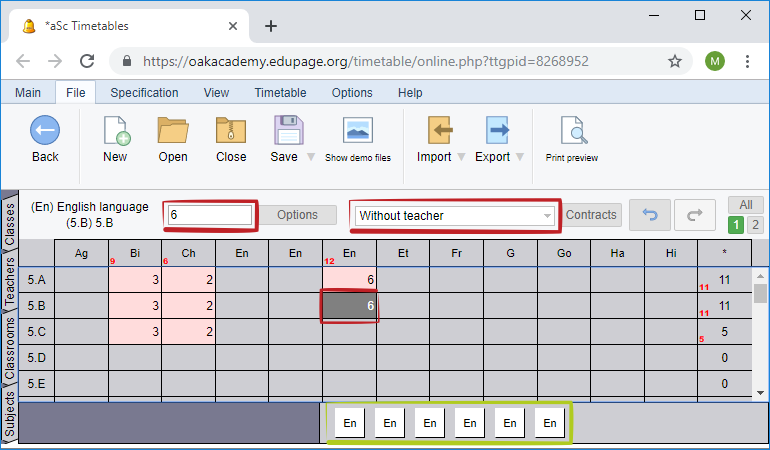Click the lessons count field showing 6

(210, 215)
